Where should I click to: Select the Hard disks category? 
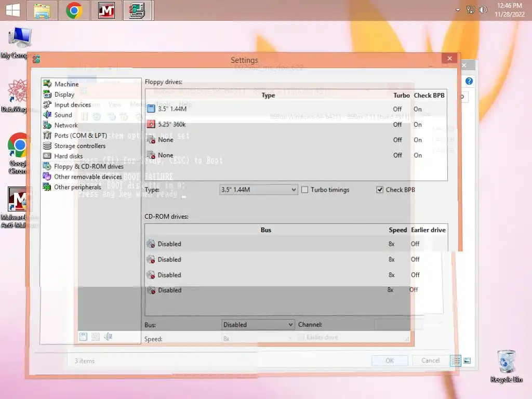tap(63, 156)
